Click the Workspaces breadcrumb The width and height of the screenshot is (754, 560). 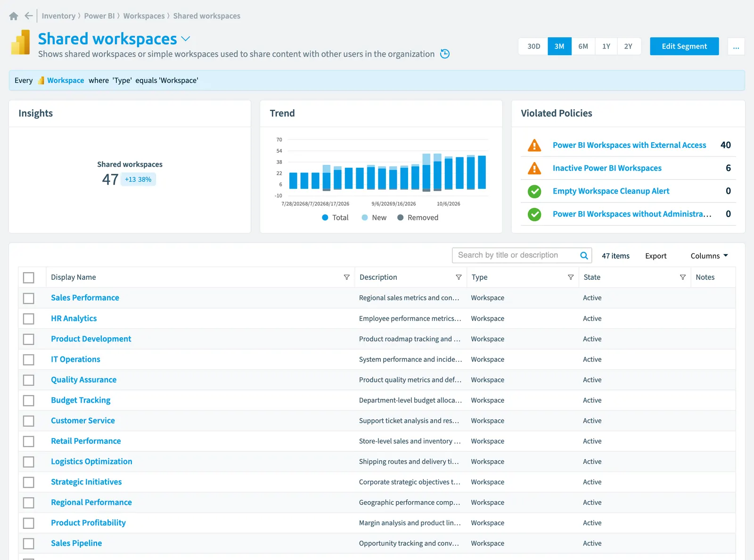tap(144, 16)
